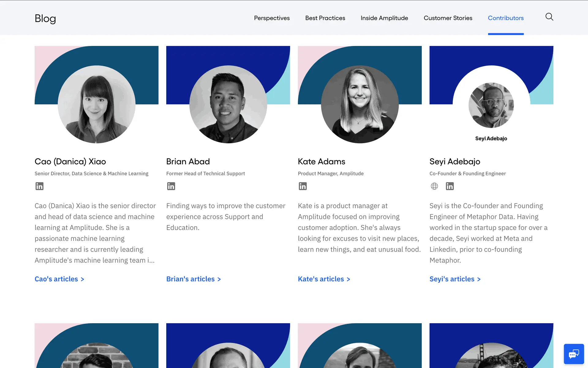
Task: Click Brian Abad's profile photo
Action: tap(228, 104)
